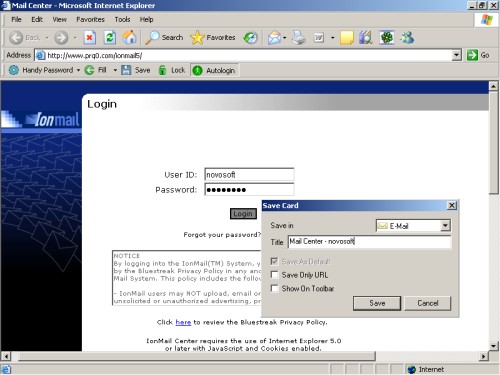This screenshot has height=375, width=500.
Task: Open the Search pane
Action: click(164, 38)
